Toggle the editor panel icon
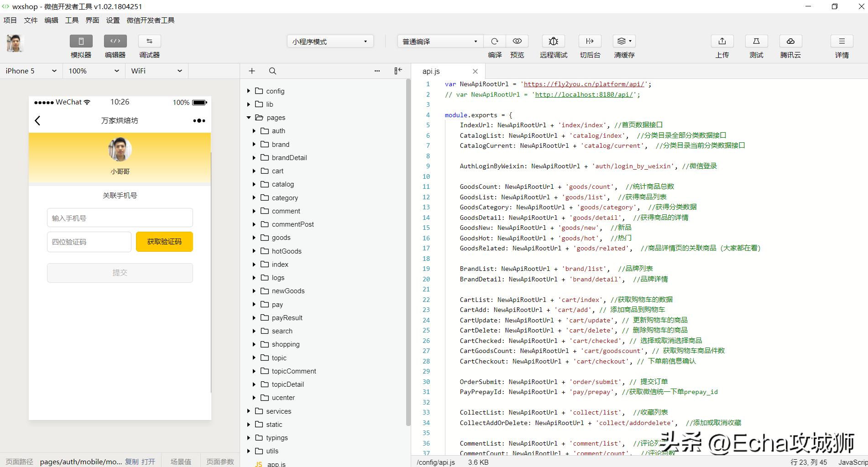This screenshot has width=868, height=467. tap(115, 42)
